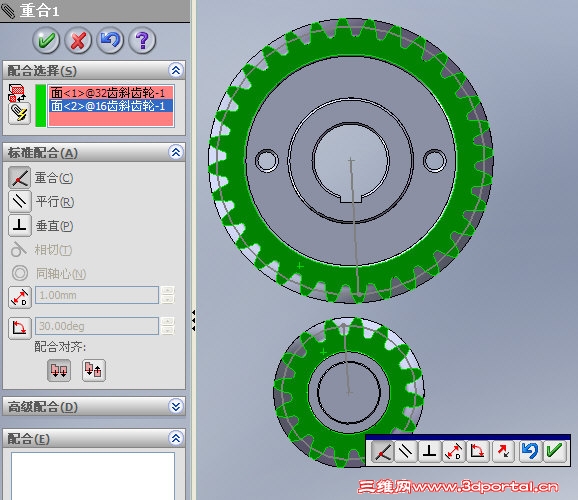
Task: Click distance in the popup mate toolbar
Action: point(453,451)
